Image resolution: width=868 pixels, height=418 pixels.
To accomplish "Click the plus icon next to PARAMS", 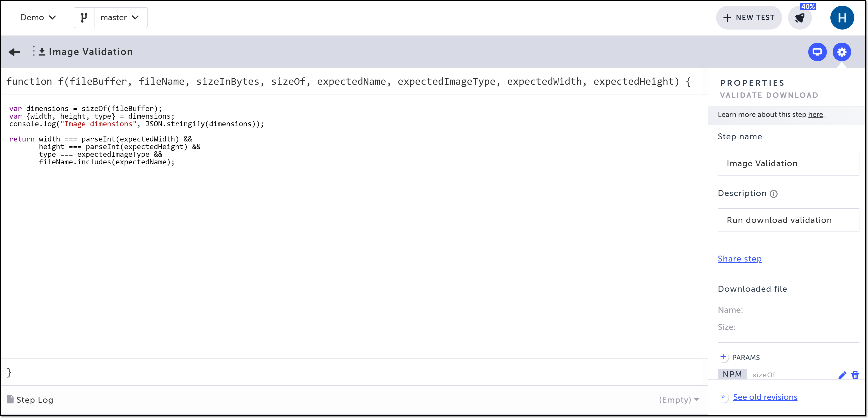I will tap(723, 357).
